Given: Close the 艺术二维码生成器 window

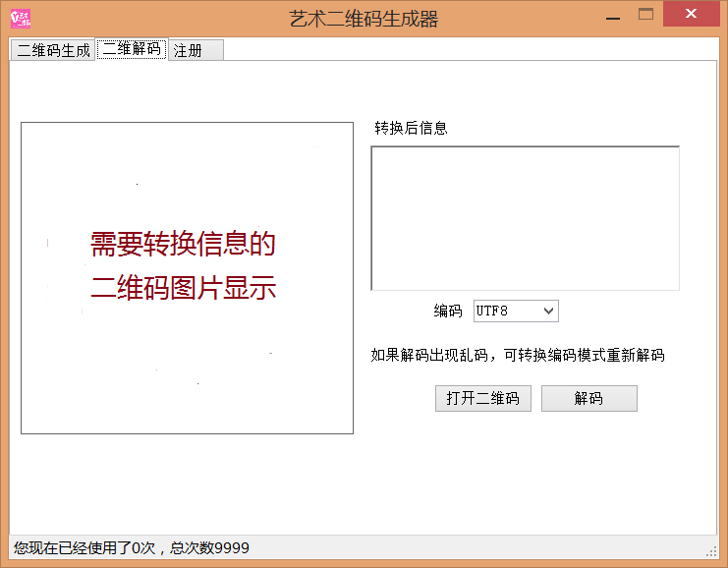Looking at the screenshot, I should coord(691,15).
